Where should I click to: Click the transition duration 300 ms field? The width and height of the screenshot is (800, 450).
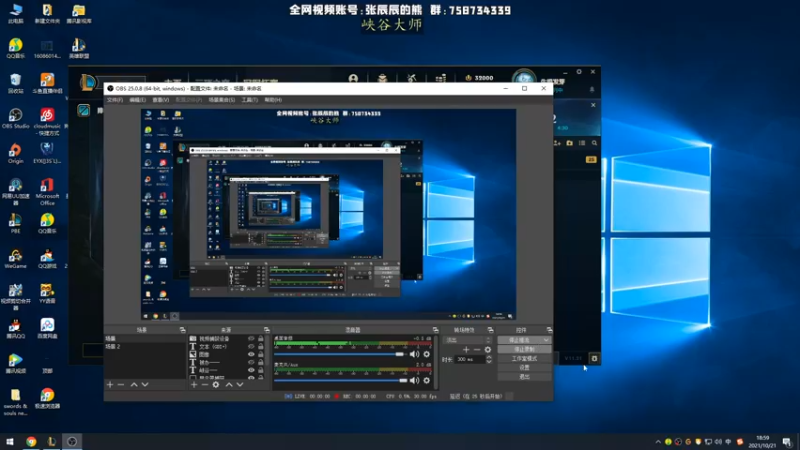coord(470,360)
